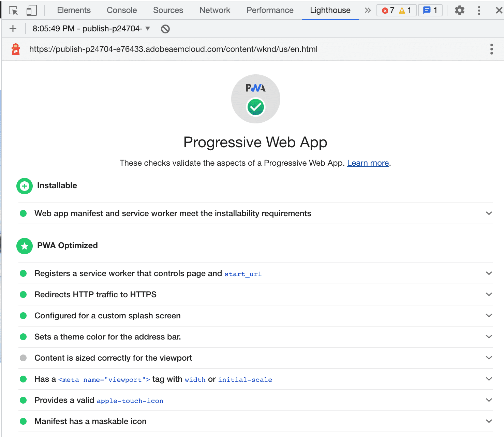
Task: Open DevTools settings gear
Action: (x=459, y=11)
